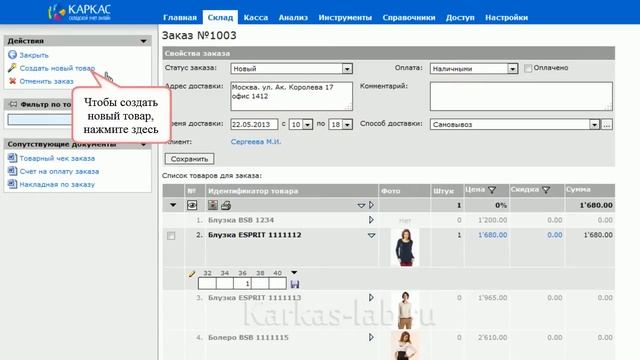Open the Доступ tab
The width and height of the screenshot is (640, 360).
(x=460, y=18)
